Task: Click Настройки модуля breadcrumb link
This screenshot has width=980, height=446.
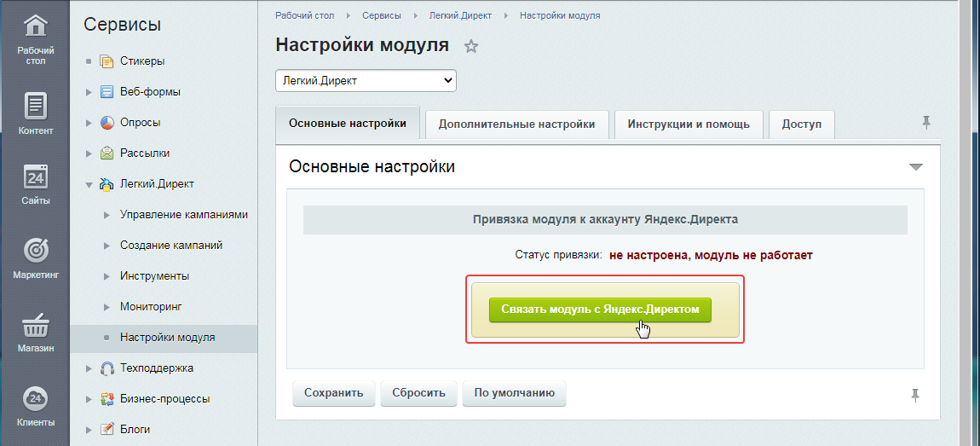Action: 560,15
